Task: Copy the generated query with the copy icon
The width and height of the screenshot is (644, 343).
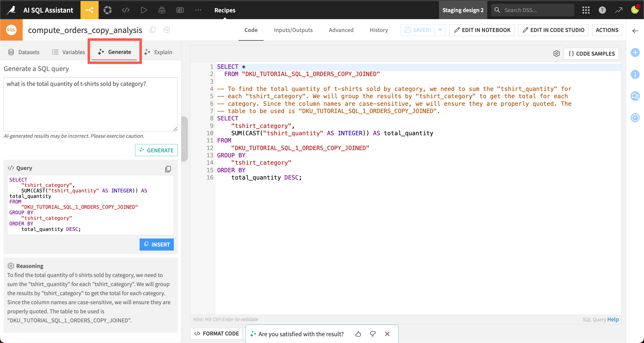Action: pyautogui.click(x=168, y=169)
